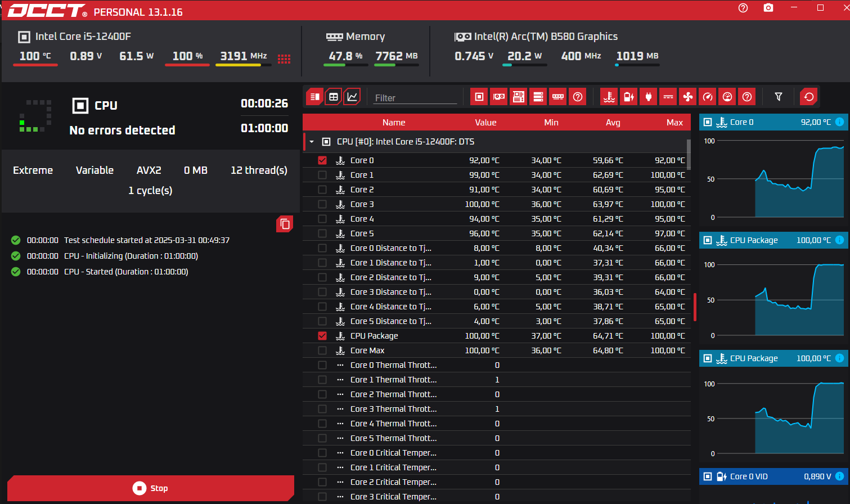This screenshot has height=504, width=850.
Task: Reset sensor statistics with the refresh icon
Action: click(x=809, y=97)
